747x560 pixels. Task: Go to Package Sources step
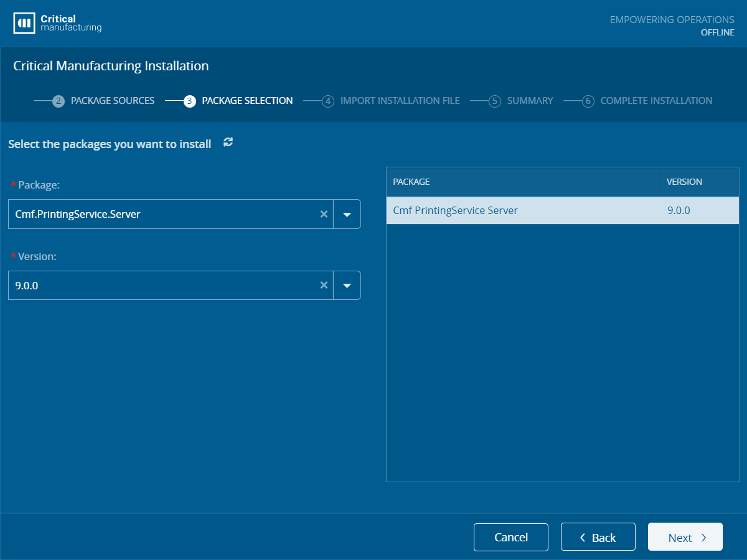(113, 101)
